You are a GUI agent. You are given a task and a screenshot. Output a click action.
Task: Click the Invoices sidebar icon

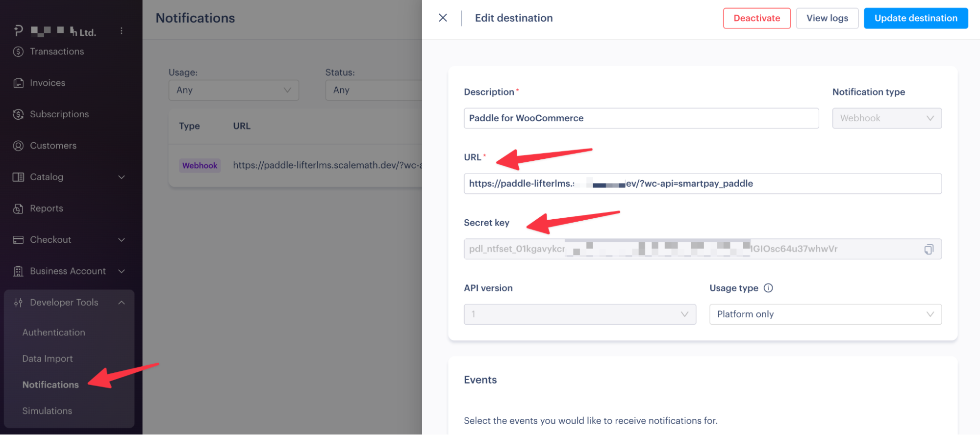click(x=18, y=83)
